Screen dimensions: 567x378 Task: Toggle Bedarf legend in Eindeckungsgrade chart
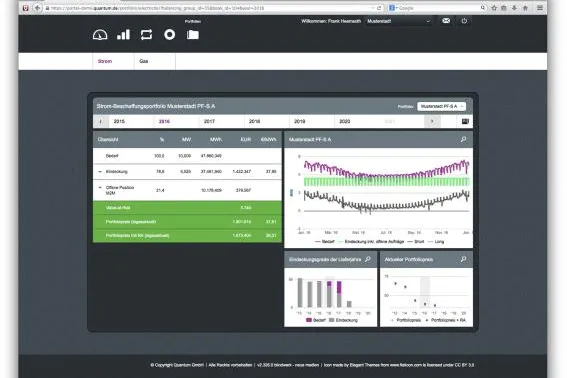pyautogui.click(x=316, y=320)
